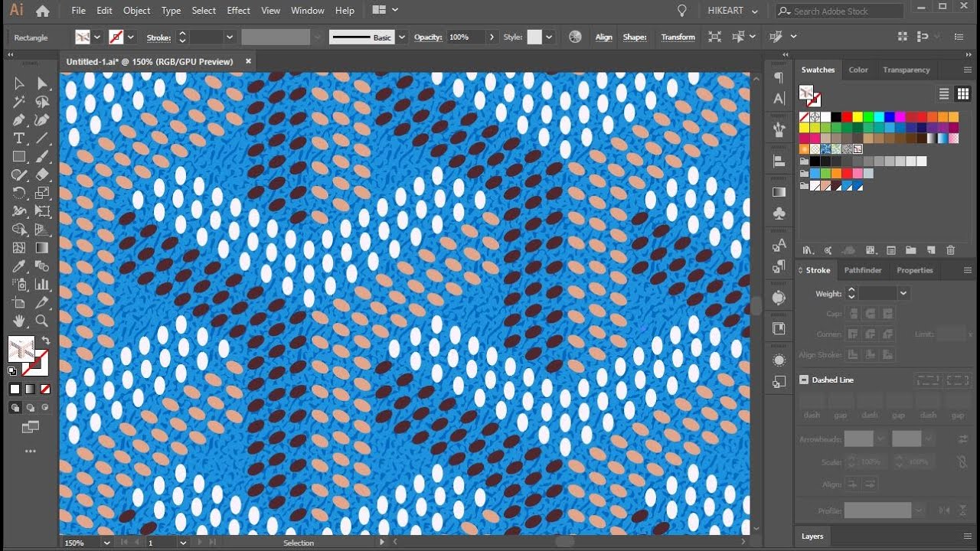Select the Selection tool arrow
Viewport: 980px width, 551px height.
pyautogui.click(x=19, y=83)
